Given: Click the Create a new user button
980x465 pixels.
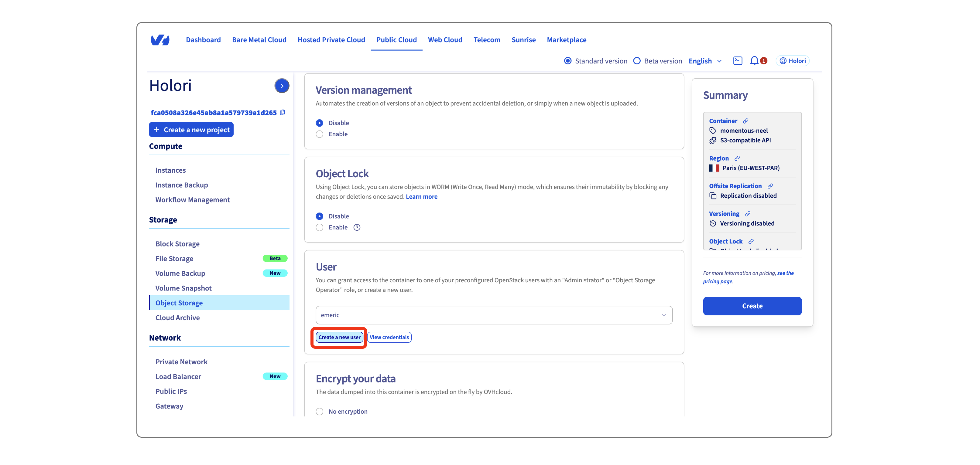Looking at the screenshot, I should pyautogui.click(x=339, y=337).
